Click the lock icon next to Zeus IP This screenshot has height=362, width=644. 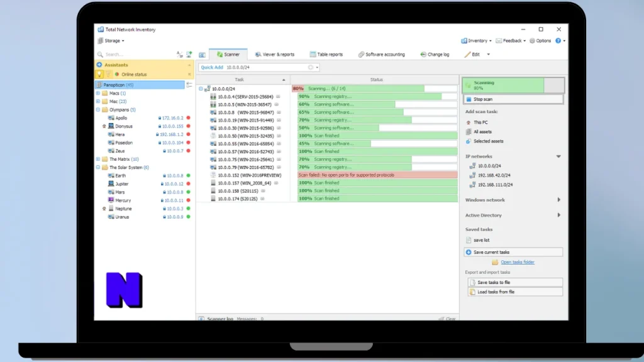click(164, 151)
